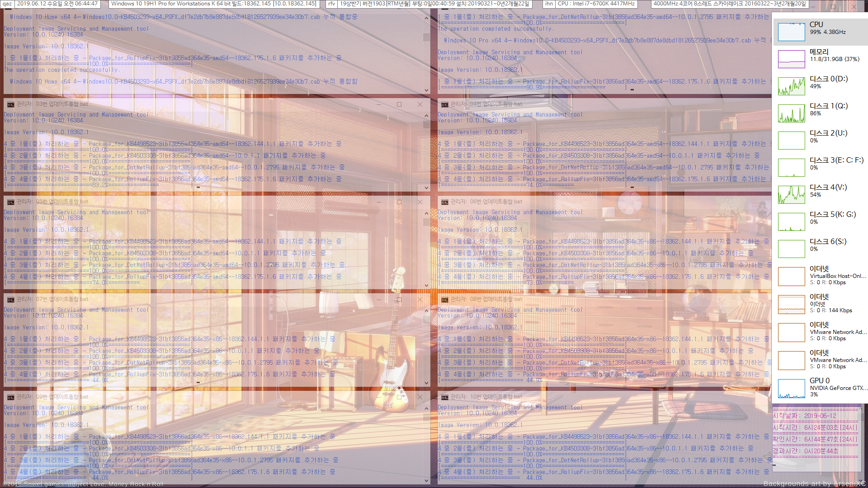Click the VirtualBox Host-Only network icon
This screenshot has width=868, height=488.
click(x=790, y=276)
